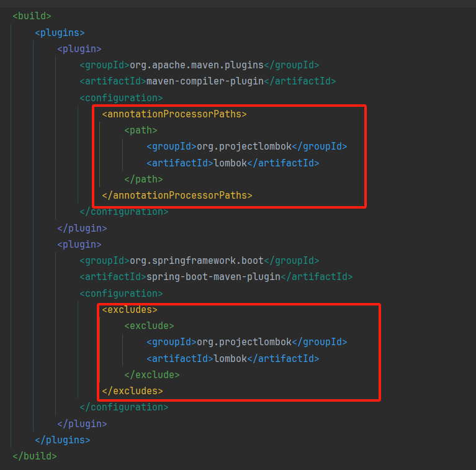The width and height of the screenshot is (476, 470).
Task: Click the maven-compiler-plugin artifactId value
Action: [205, 81]
